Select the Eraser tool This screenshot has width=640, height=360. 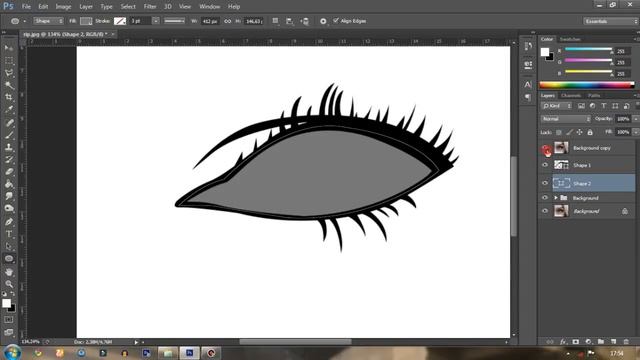pos(9,172)
